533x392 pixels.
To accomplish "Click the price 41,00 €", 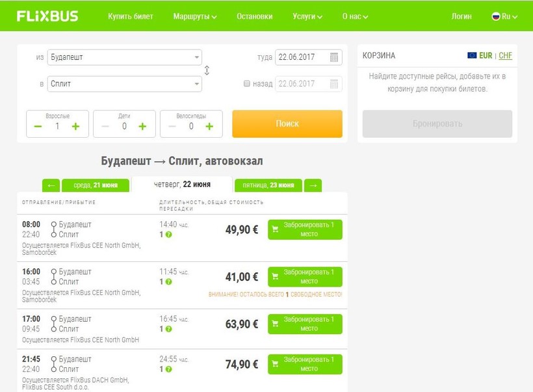I will [x=242, y=277].
